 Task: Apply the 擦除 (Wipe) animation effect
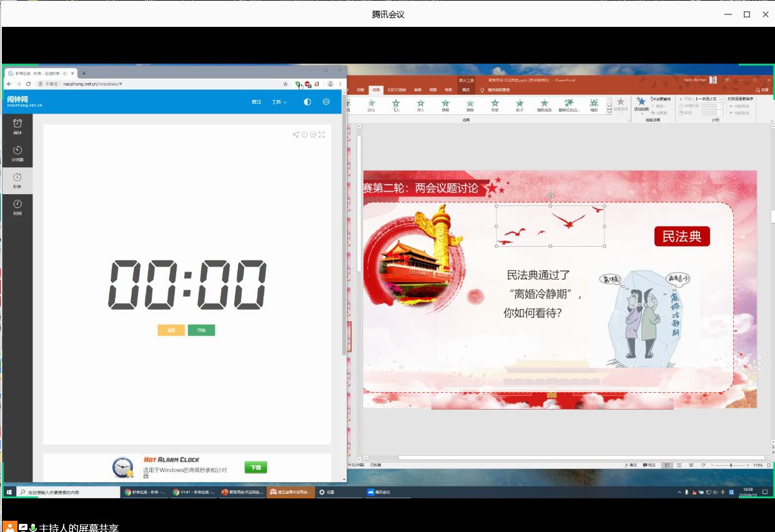pyautogui.click(x=470, y=106)
